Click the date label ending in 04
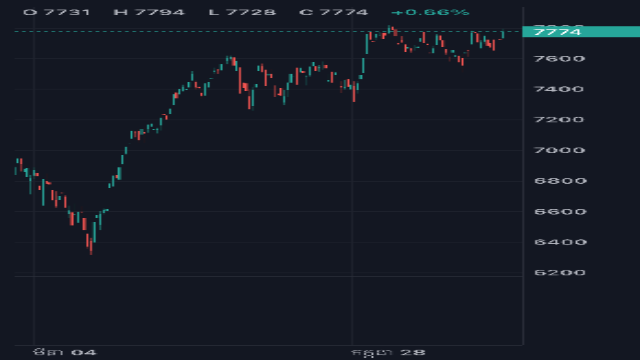640x360 pixels. [65, 352]
